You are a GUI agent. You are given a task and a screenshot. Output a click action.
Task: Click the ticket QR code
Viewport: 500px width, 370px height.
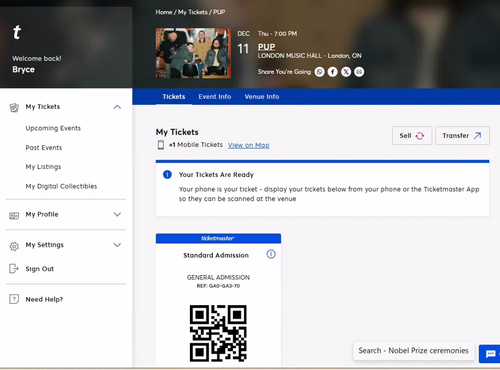click(x=218, y=333)
